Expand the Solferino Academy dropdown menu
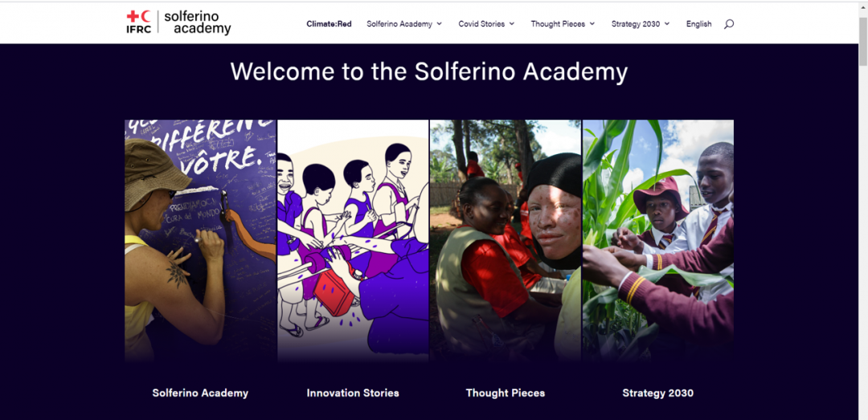 pyautogui.click(x=404, y=24)
